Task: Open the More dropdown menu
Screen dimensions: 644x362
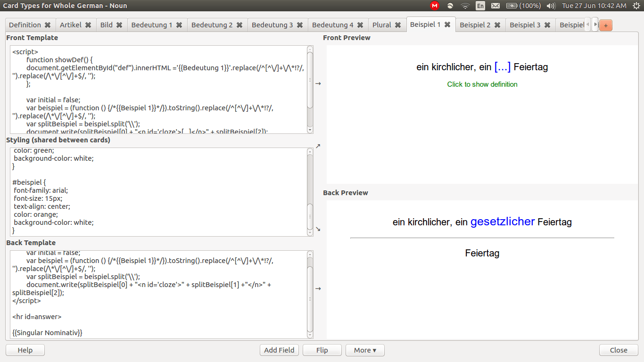Action: [365, 350]
